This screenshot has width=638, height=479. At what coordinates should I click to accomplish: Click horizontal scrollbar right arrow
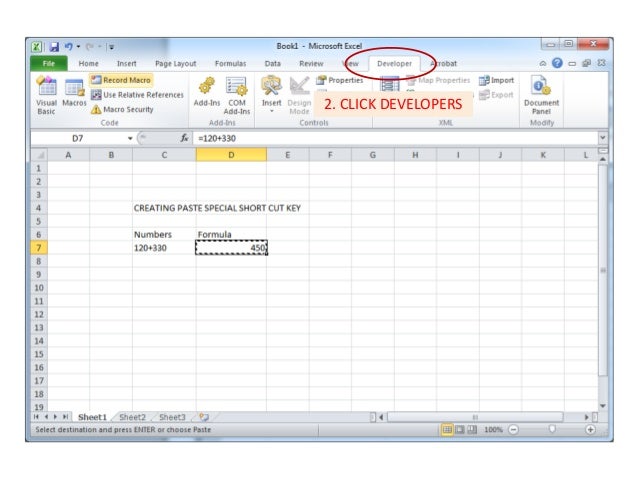586,417
